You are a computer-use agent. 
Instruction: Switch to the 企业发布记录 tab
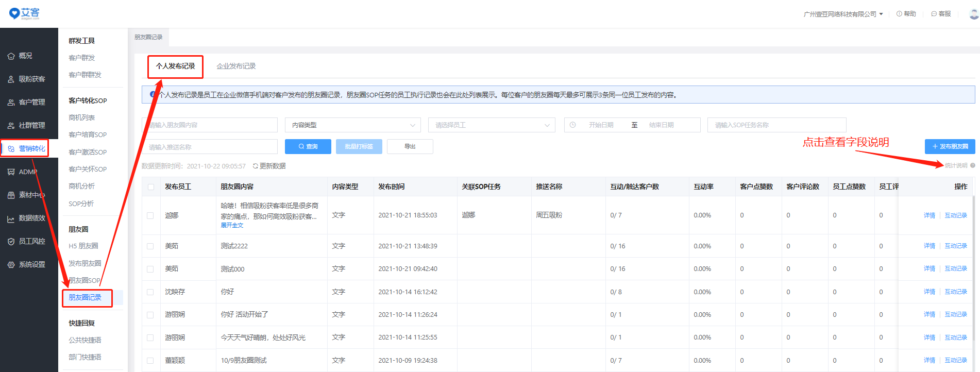point(236,66)
